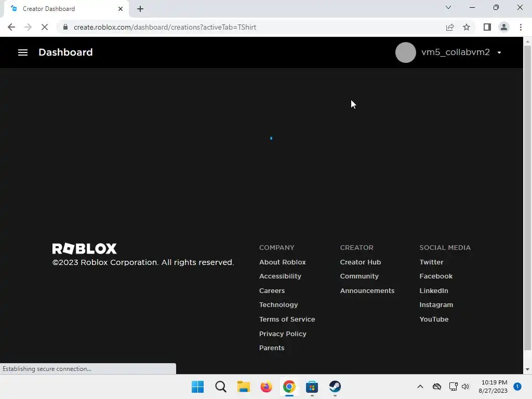
Task: Open the volume tray icon
Action: click(465, 387)
